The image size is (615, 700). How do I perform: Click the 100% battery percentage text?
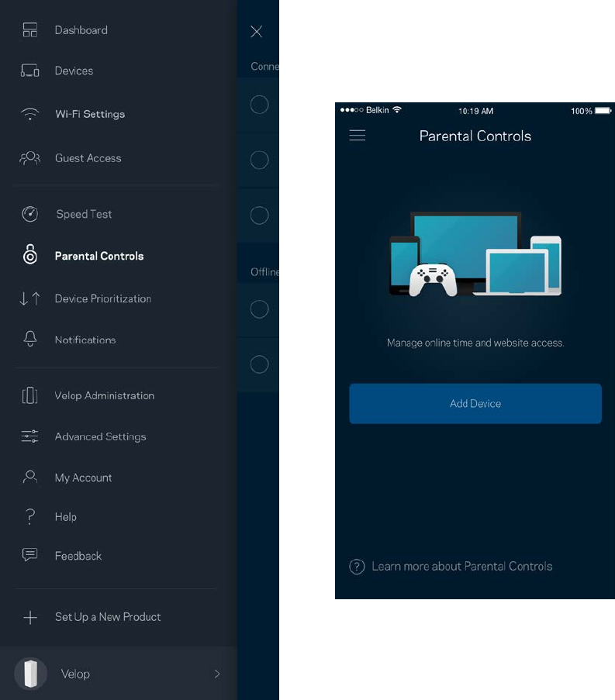pos(581,111)
